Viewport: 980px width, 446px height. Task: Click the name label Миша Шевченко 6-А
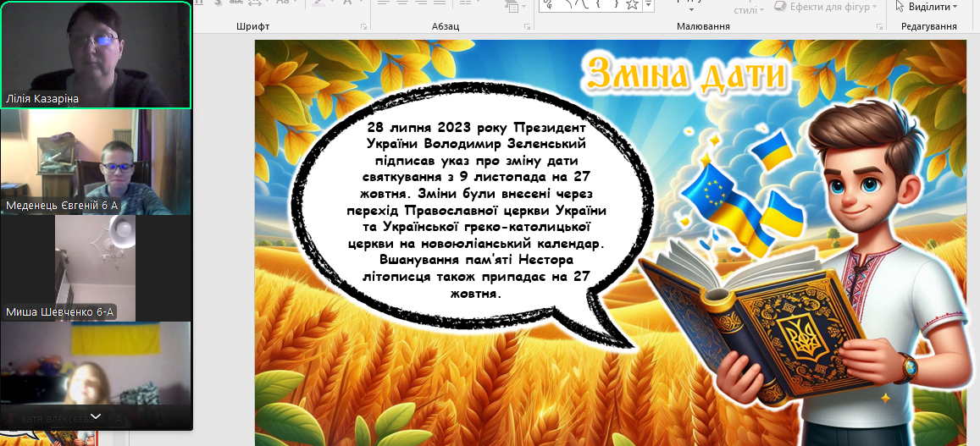point(61,311)
